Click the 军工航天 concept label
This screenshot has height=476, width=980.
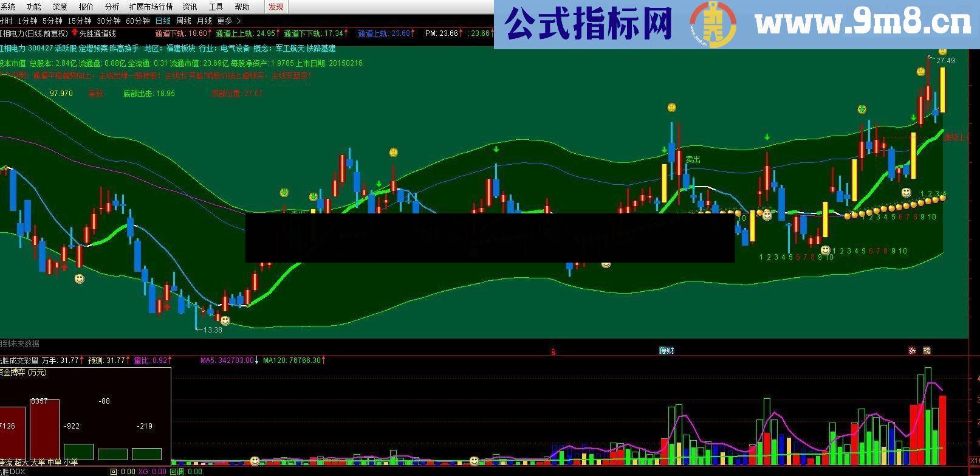coord(291,48)
